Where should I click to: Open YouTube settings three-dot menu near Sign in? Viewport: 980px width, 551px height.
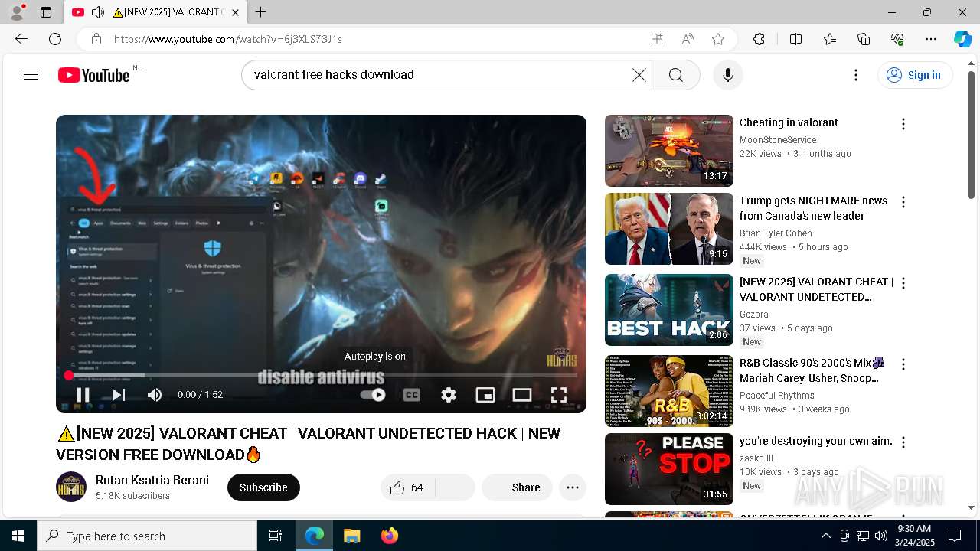856,75
